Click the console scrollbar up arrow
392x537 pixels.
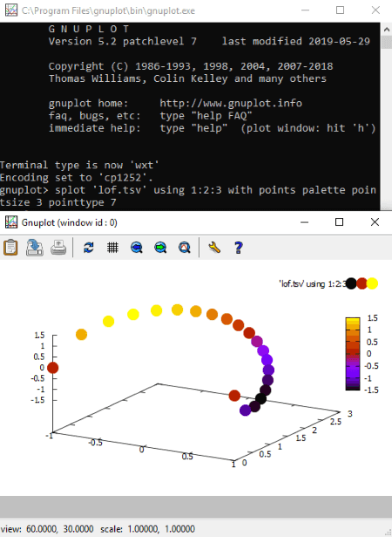point(387,30)
